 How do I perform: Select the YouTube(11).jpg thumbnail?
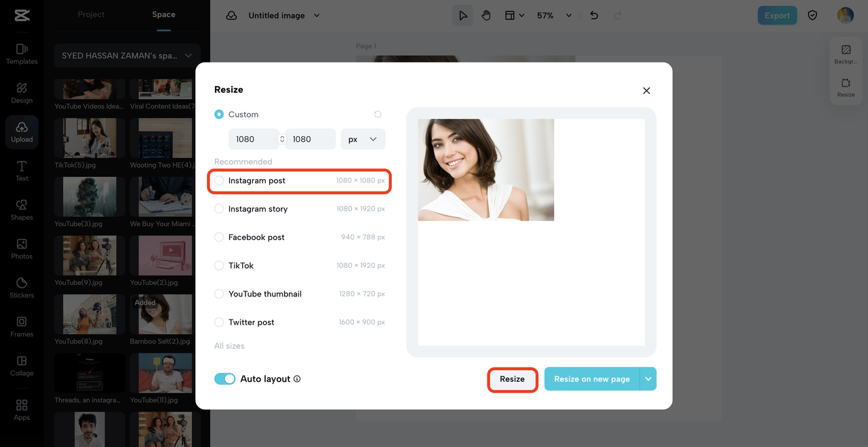[x=161, y=373]
